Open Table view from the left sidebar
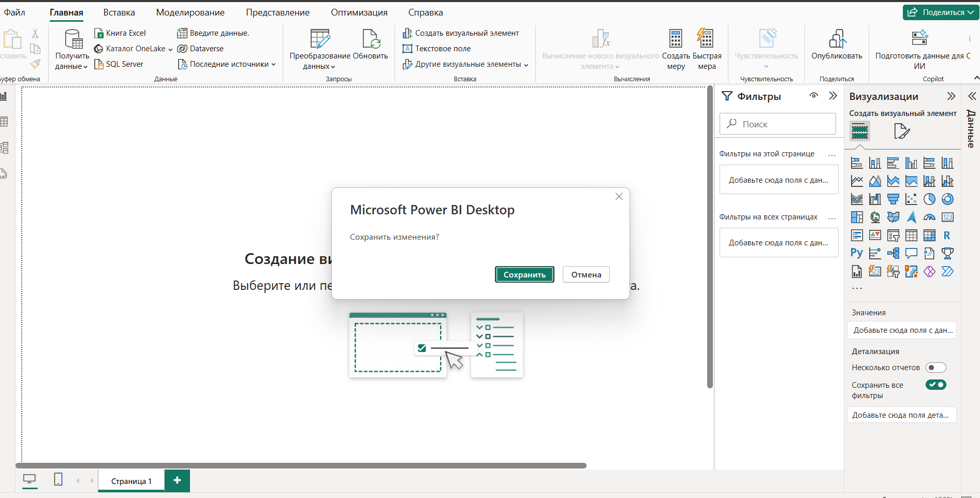 tap(4, 121)
